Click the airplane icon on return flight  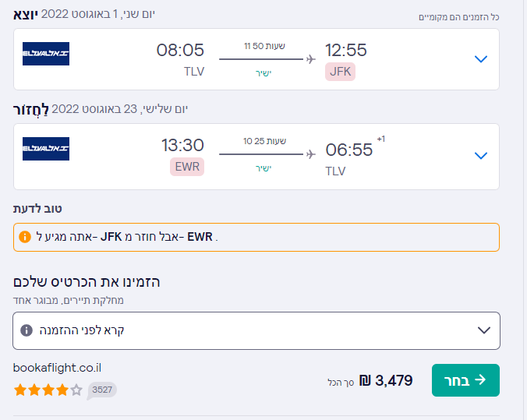[311, 154]
